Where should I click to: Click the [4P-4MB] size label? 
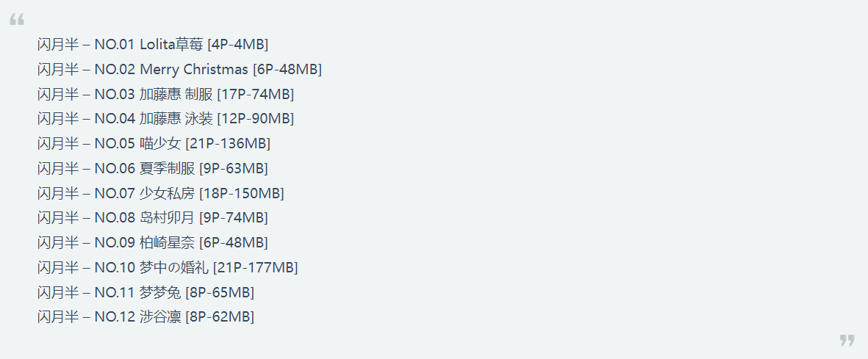pos(238,45)
